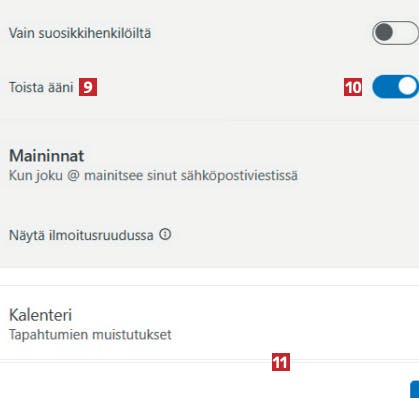This screenshot has width=419, height=398.
Task: Expand the Kalenteri notification section
Action: tap(209, 323)
